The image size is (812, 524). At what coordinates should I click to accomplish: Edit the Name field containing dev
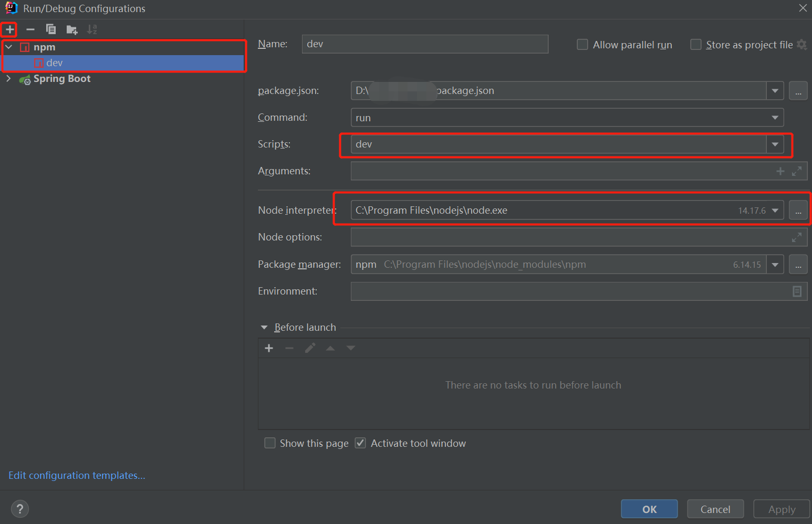coord(425,44)
